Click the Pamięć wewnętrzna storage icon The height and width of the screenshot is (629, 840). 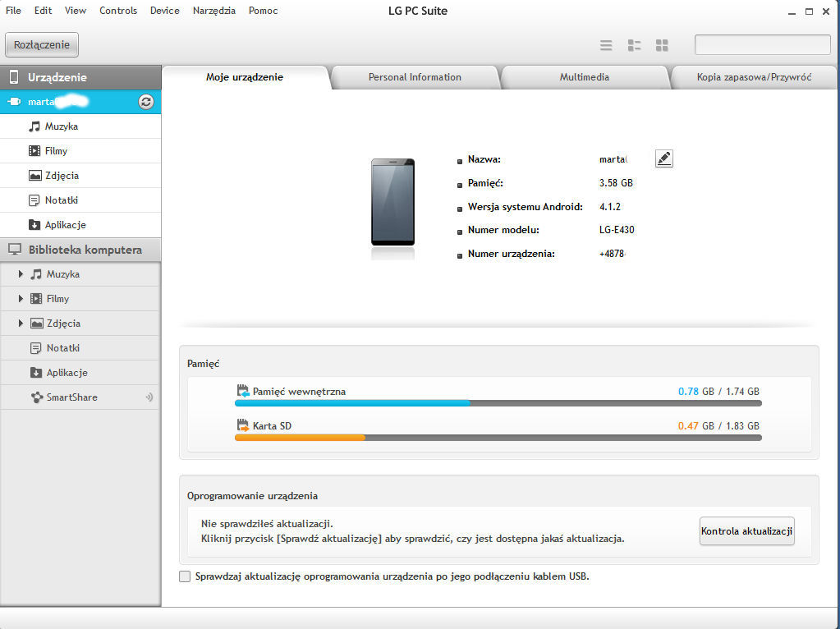coord(243,391)
